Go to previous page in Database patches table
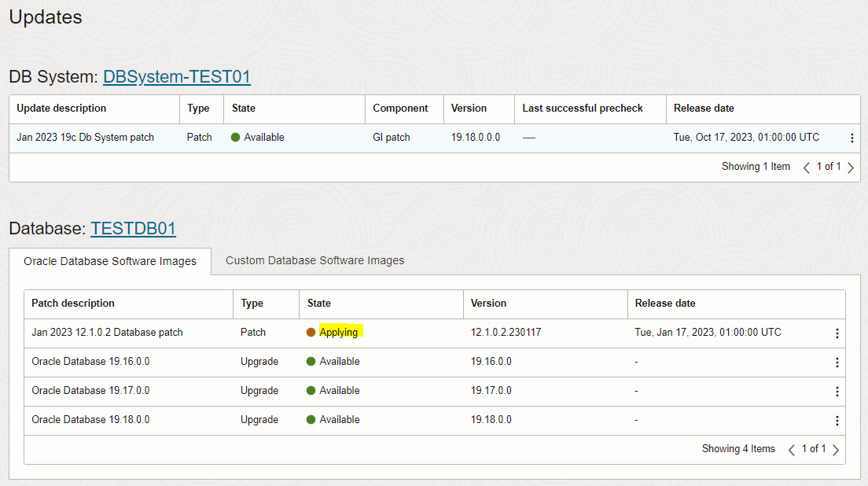The image size is (868, 486). point(792,450)
